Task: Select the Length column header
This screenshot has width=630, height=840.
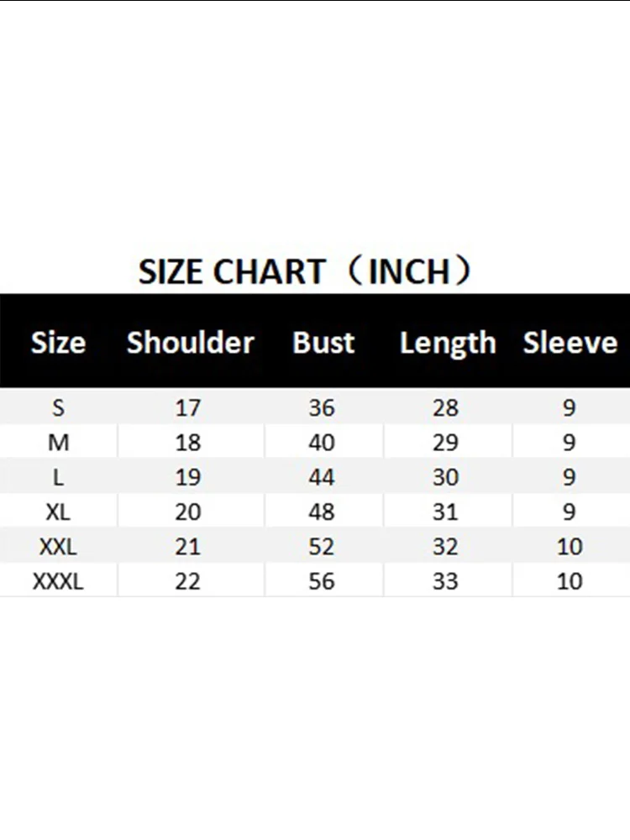Action: [448, 344]
